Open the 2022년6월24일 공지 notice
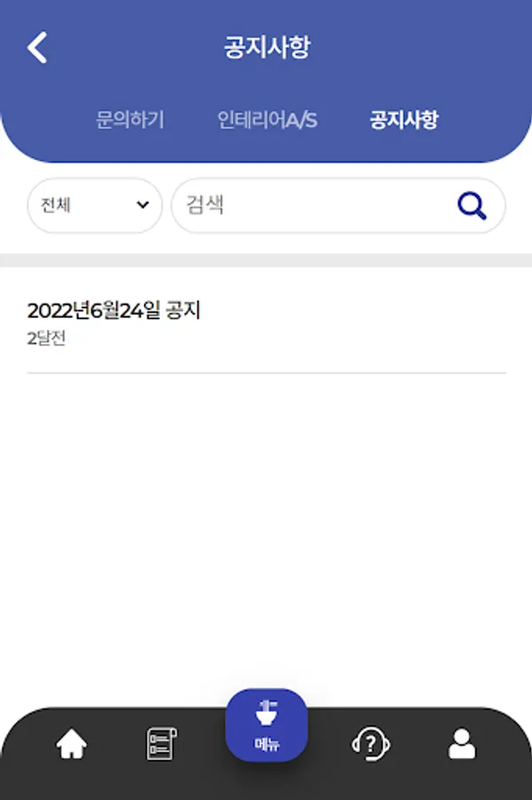This screenshot has width=532, height=800. [x=114, y=310]
